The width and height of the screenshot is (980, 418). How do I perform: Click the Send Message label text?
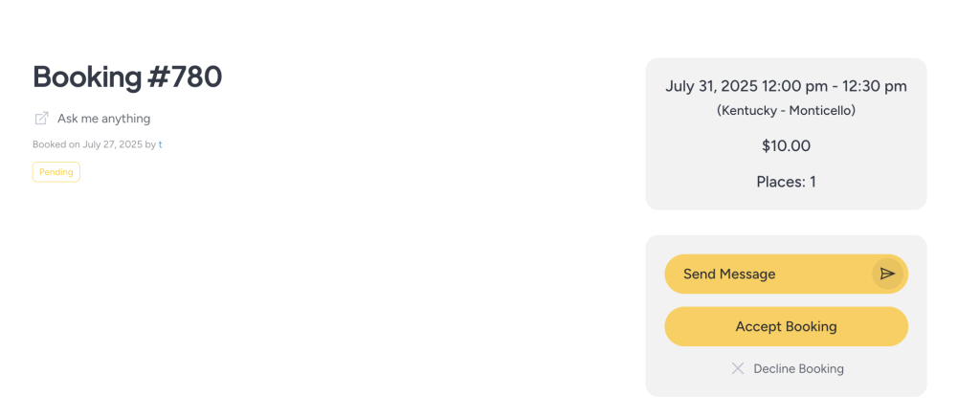pyautogui.click(x=729, y=274)
